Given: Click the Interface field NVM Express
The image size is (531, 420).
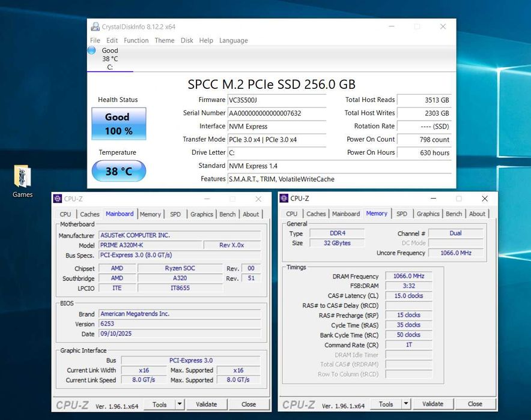Looking at the screenshot, I should (x=277, y=127).
